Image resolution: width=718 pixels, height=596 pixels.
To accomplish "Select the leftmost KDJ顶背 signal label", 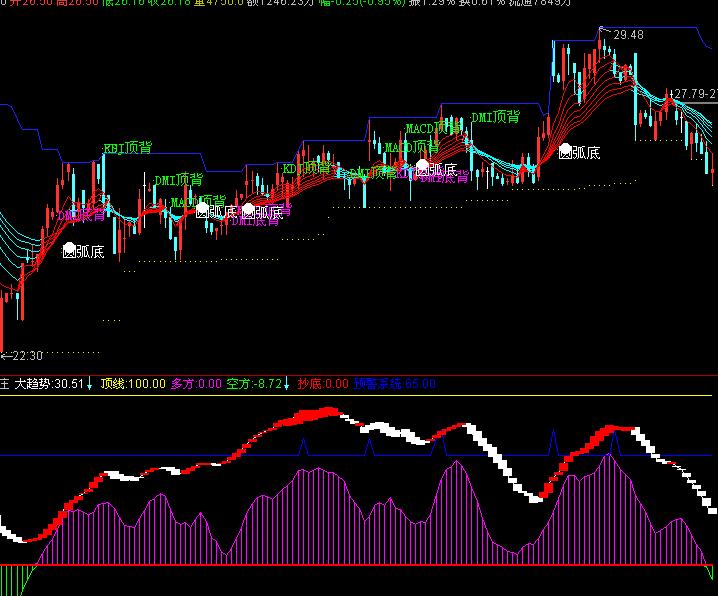I will [x=127, y=148].
